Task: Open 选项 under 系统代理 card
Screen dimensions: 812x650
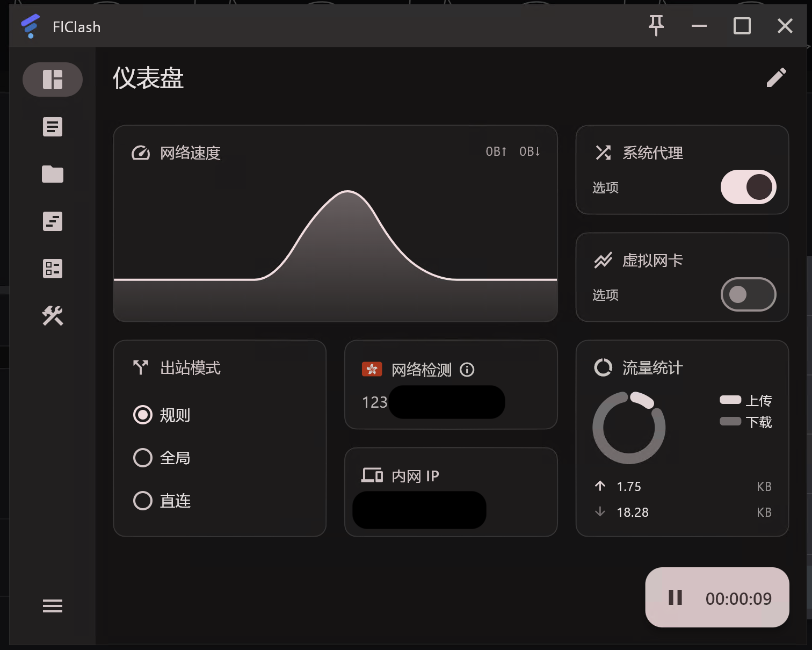Action: pos(605,187)
